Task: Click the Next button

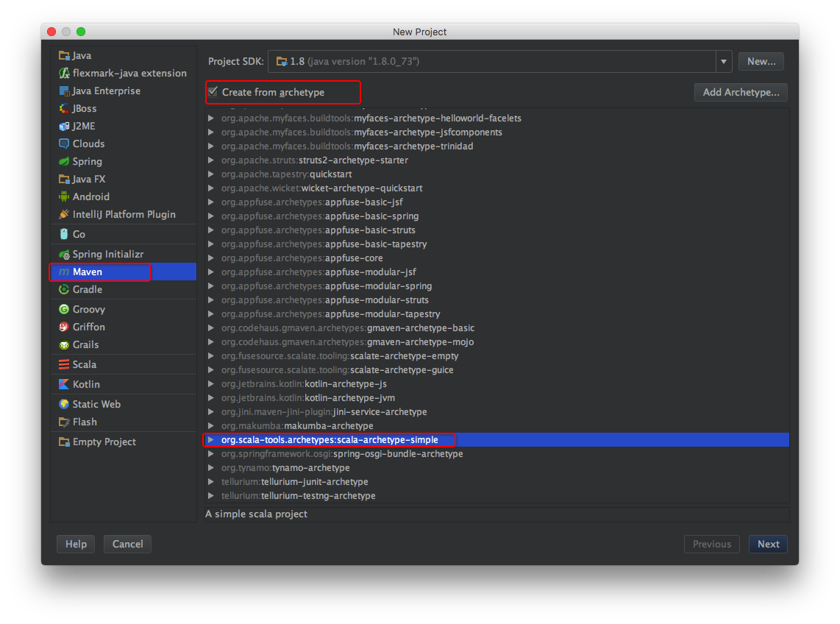Action: click(768, 545)
